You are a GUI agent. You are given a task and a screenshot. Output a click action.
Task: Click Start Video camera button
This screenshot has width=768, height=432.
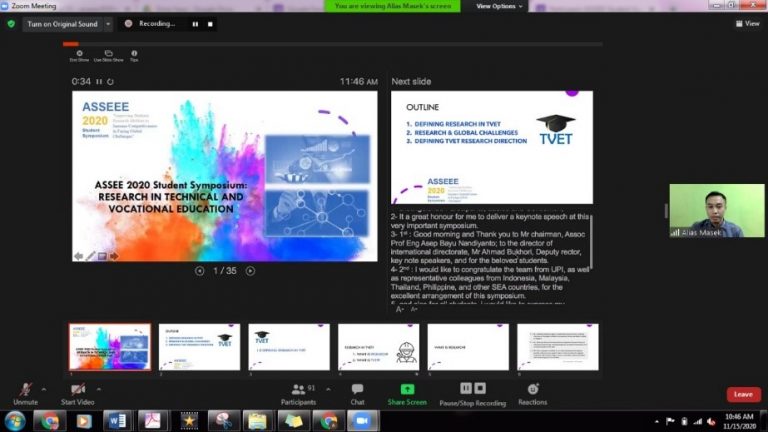77,394
